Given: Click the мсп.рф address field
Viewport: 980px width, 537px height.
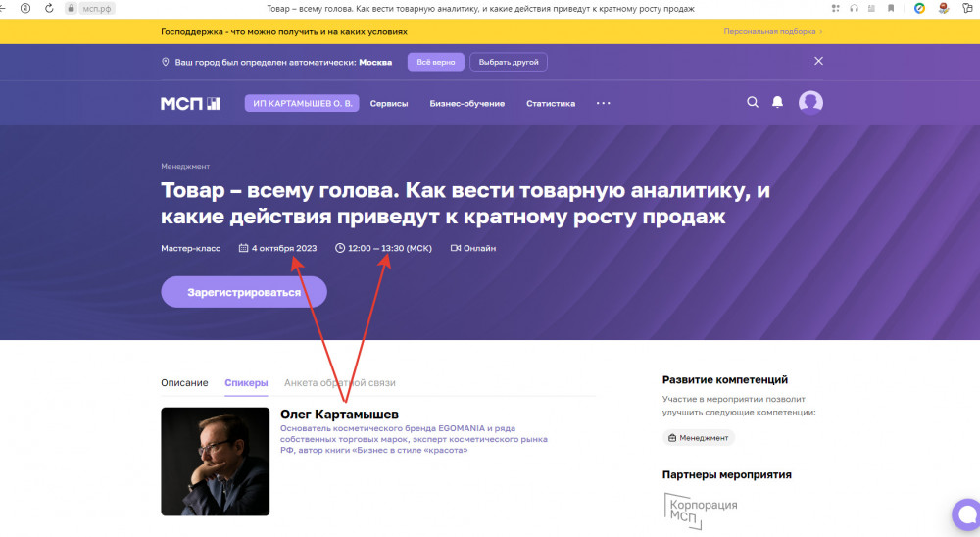Looking at the screenshot, I should click(97, 9).
